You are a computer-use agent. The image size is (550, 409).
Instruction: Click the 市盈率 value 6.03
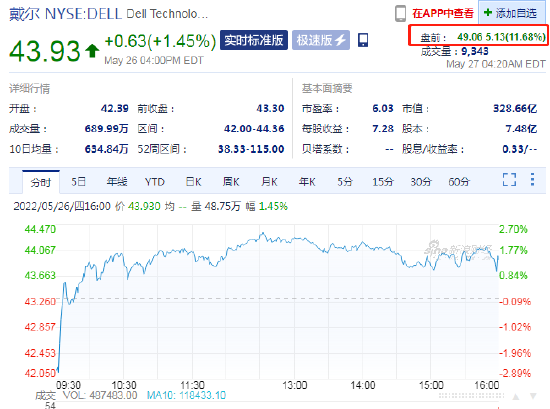coord(383,108)
